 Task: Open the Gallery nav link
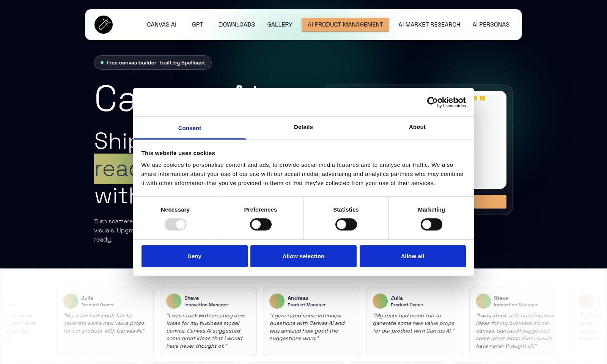coord(280,25)
